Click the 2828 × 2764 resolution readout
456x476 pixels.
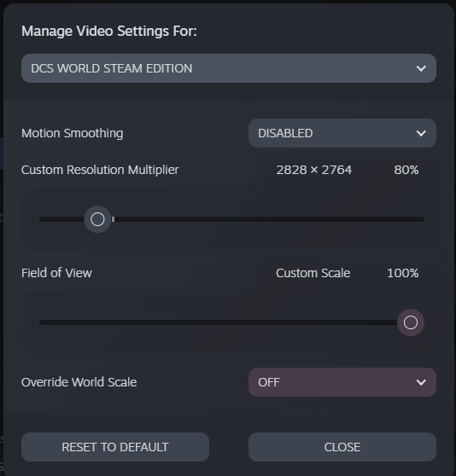(314, 170)
